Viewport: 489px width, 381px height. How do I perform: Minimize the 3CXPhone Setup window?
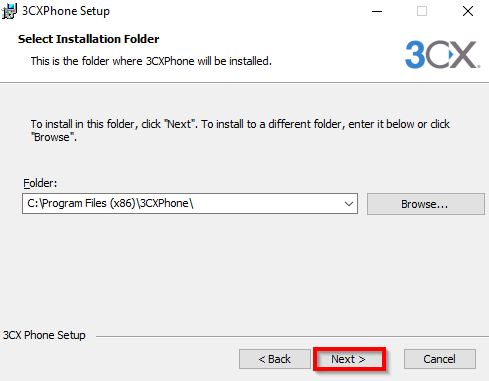pos(377,11)
